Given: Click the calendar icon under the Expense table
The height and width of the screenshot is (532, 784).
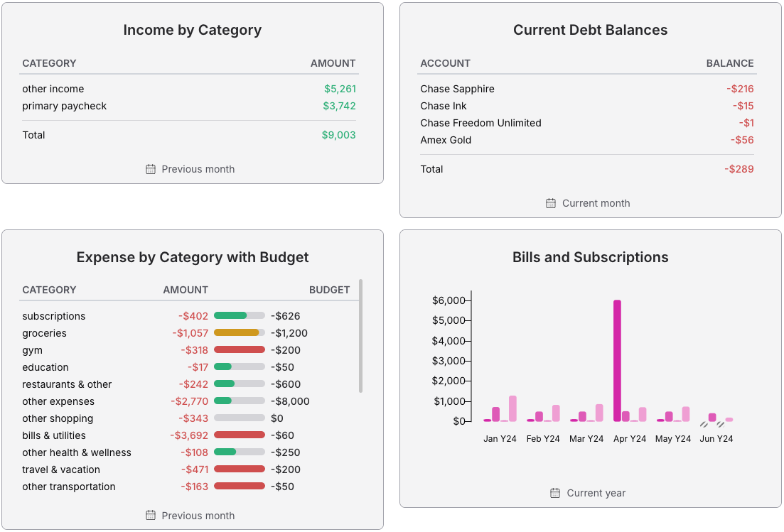Looking at the screenshot, I should tap(151, 516).
